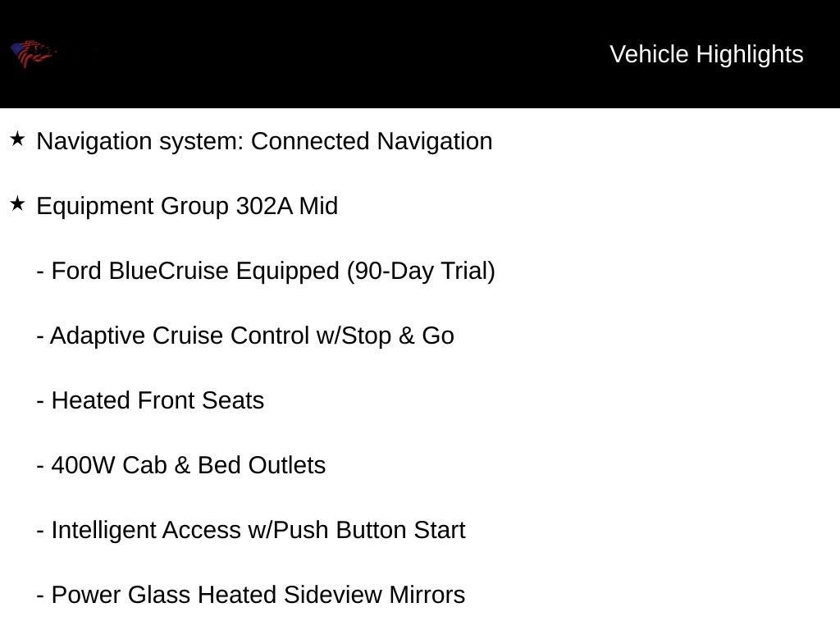This screenshot has height=630, width=840.
Task: Click the star beside Navigation system
Action: pyautogui.click(x=18, y=139)
